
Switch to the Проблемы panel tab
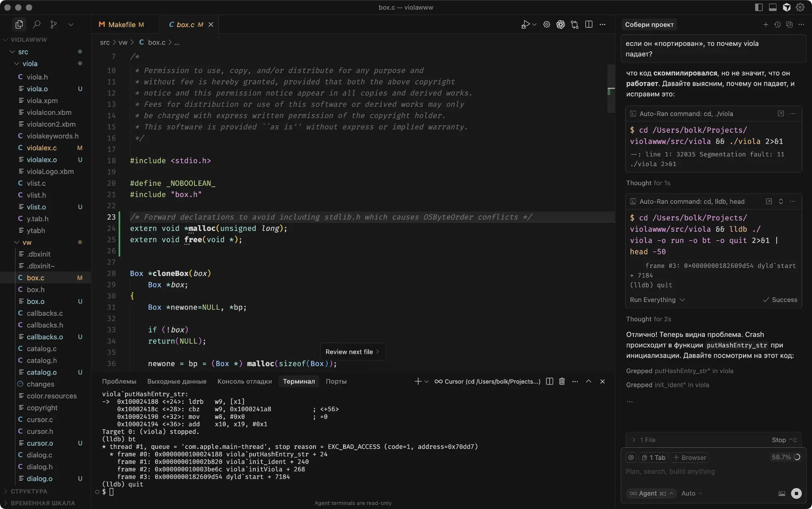tap(119, 381)
